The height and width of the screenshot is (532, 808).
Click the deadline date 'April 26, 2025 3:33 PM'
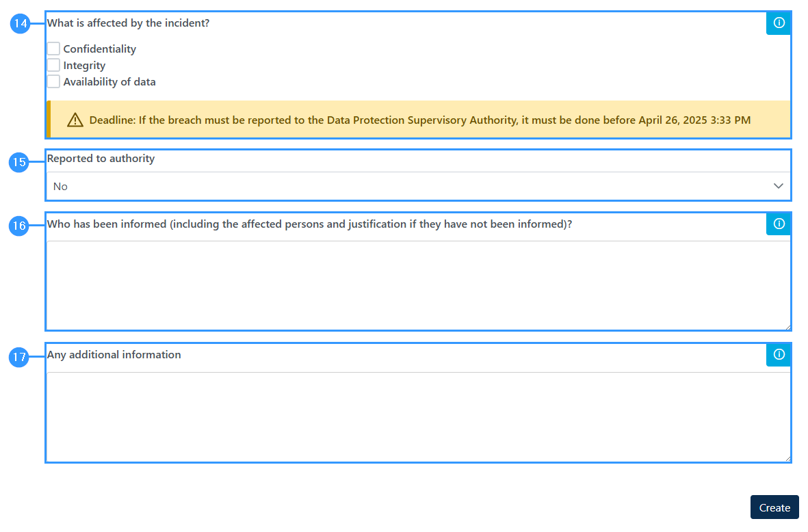click(x=694, y=120)
